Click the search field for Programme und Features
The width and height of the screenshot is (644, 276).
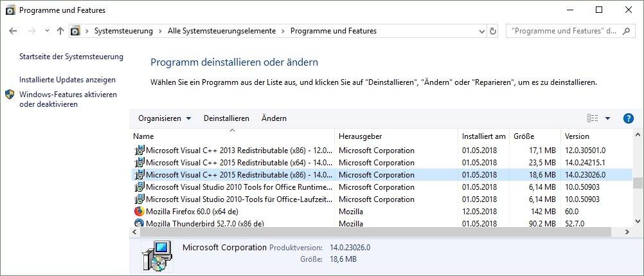[562, 31]
